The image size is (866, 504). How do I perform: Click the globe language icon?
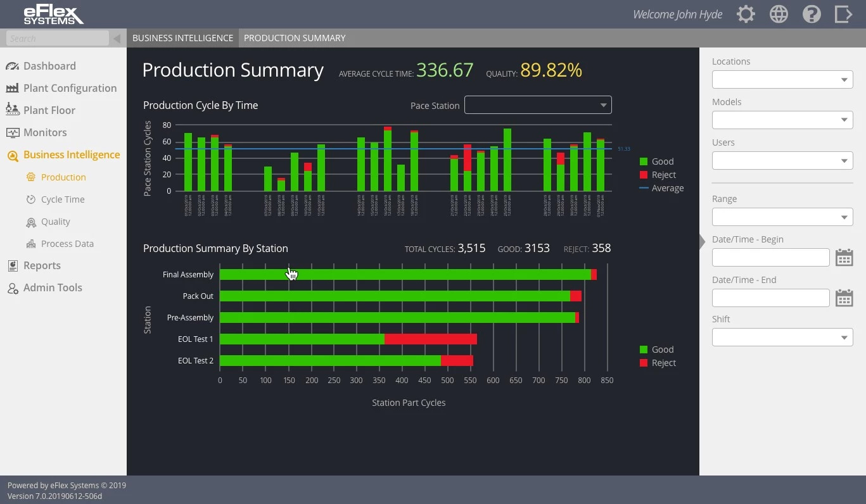[779, 14]
